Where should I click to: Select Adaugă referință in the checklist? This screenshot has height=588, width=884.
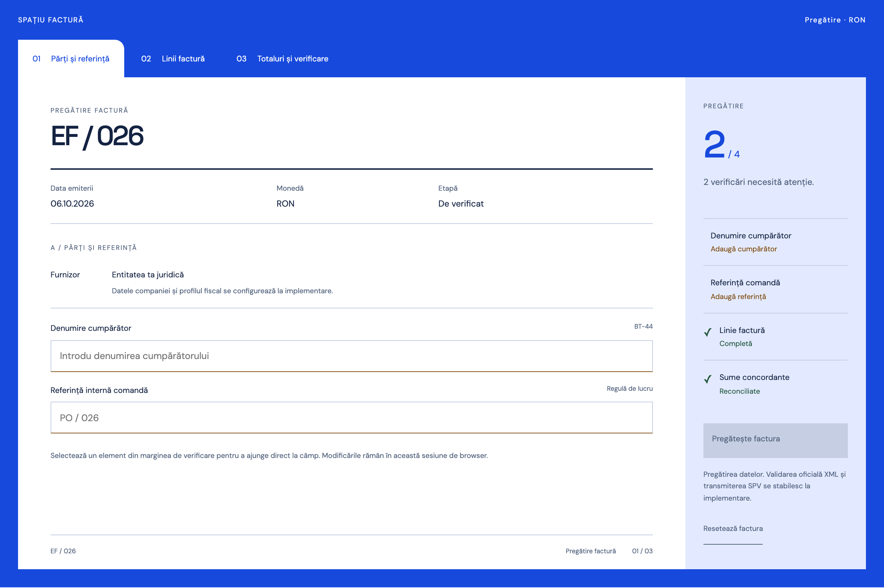(x=738, y=297)
